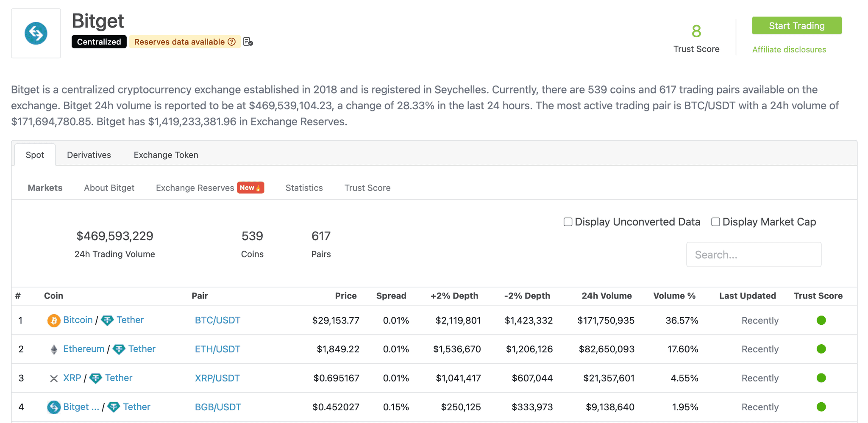The height and width of the screenshot is (423, 868).
Task: Click the Tether icon in the BTC/USDT row
Action: point(108,321)
